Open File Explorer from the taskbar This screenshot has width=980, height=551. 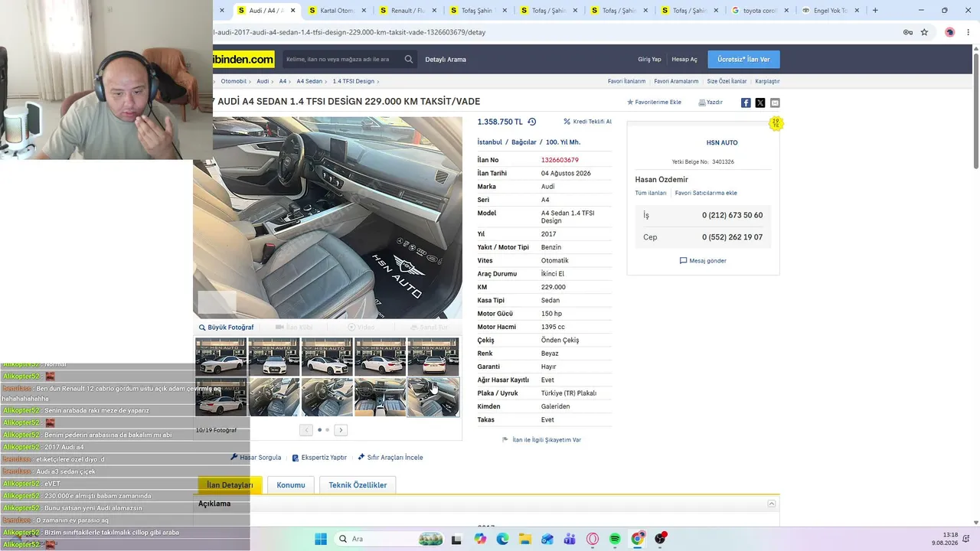[x=524, y=539]
